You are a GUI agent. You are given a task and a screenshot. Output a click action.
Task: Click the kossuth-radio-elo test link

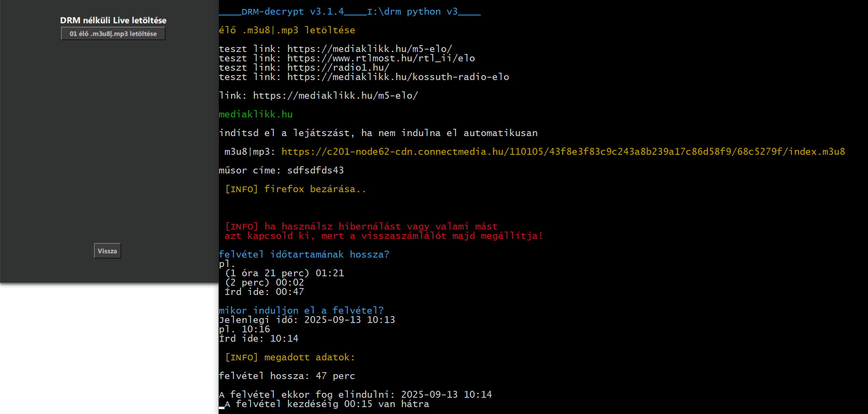(x=398, y=77)
